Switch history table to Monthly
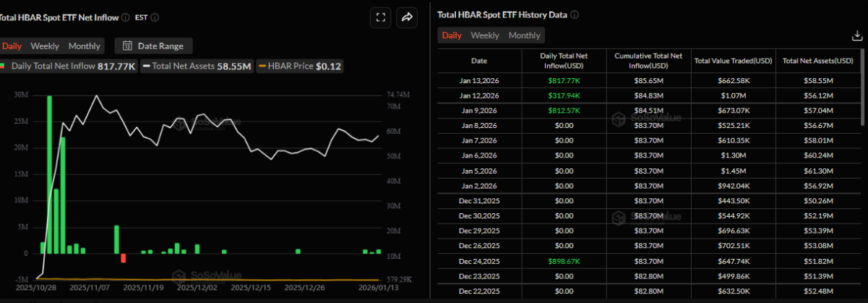868x303 pixels. (524, 35)
